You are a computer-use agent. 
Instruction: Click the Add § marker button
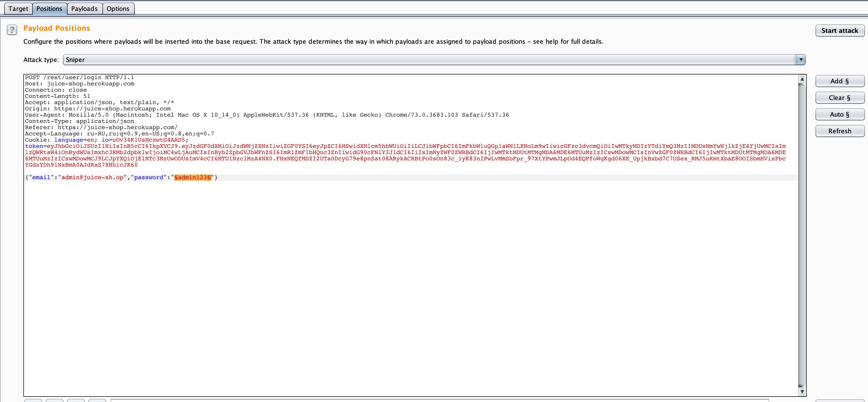[x=839, y=81]
